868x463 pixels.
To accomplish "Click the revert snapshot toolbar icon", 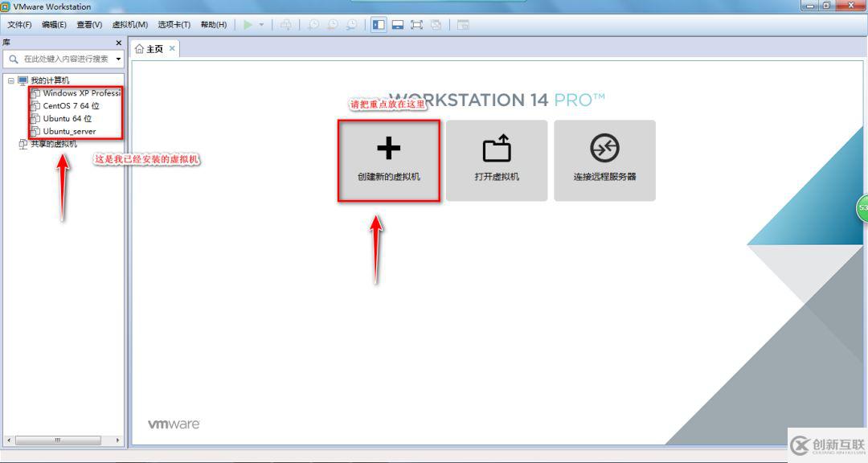I will (333, 25).
